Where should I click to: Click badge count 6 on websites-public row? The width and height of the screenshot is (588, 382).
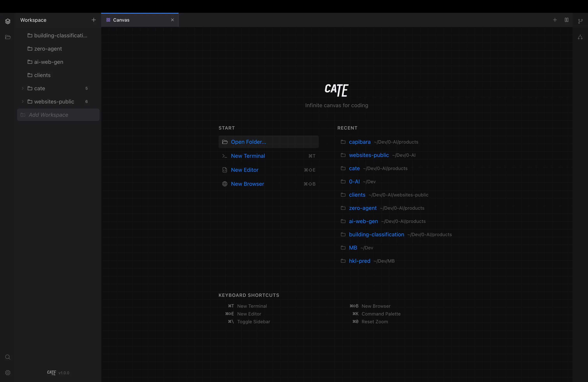pos(87,102)
